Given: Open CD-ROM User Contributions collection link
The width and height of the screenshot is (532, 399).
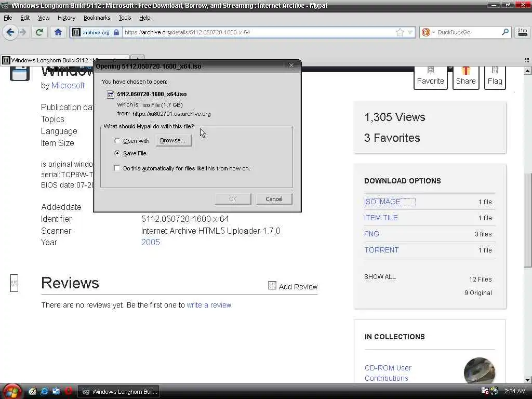Looking at the screenshot, I should [x=388, y=373].
